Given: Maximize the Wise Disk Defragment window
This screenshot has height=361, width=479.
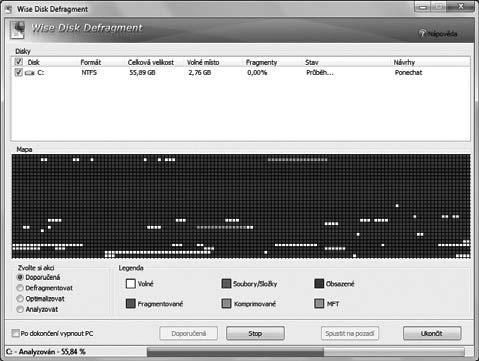Looking at the screenshot, I should point(439,7).
